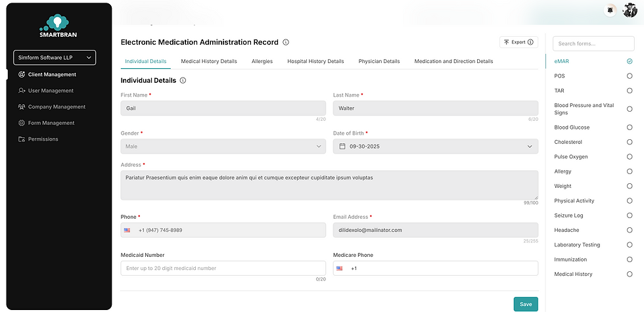
Task: Open the Medication and Direction Details tab
Action: [x=453, y=61]
